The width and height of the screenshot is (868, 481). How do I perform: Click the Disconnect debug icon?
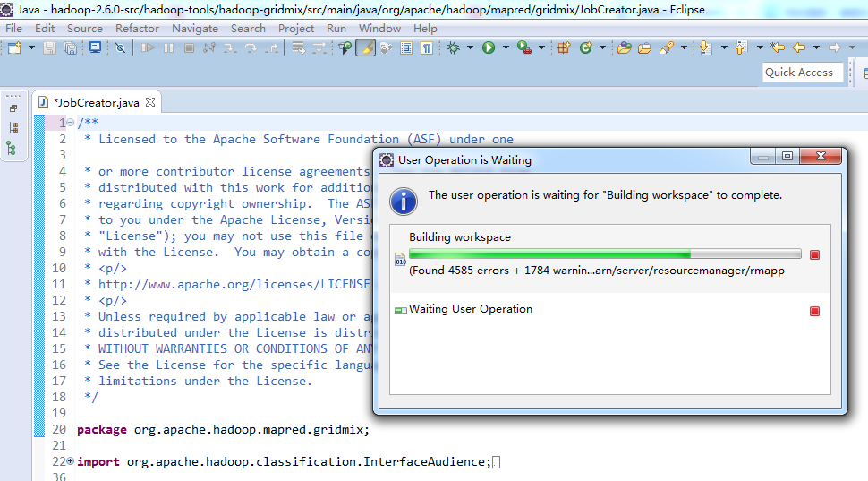[x=209, y=48]
